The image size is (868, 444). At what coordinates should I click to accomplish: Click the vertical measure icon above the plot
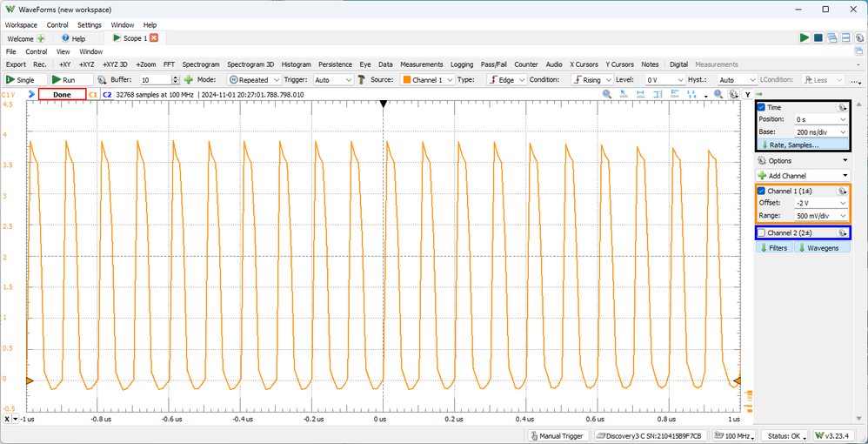coord(658,95)
